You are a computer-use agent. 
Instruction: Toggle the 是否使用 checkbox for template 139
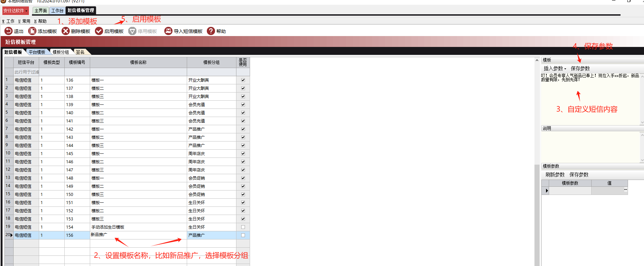pos(243,104)
